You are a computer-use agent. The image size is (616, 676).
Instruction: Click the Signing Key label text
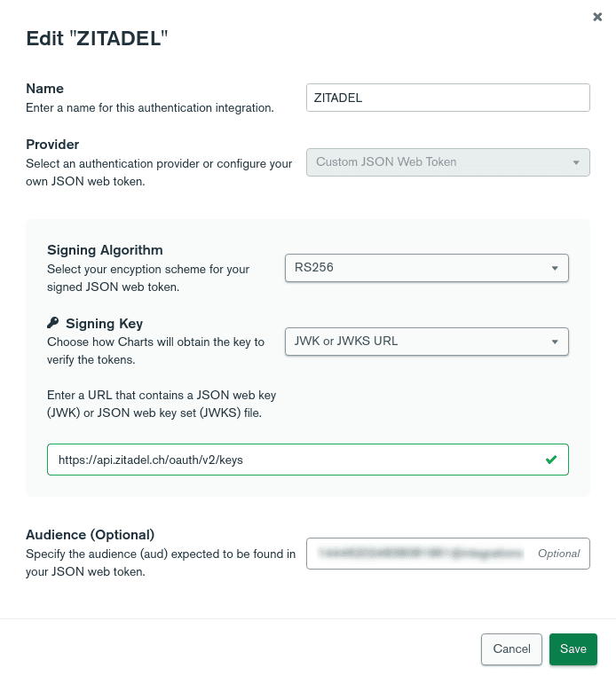[x=104, y=324]
